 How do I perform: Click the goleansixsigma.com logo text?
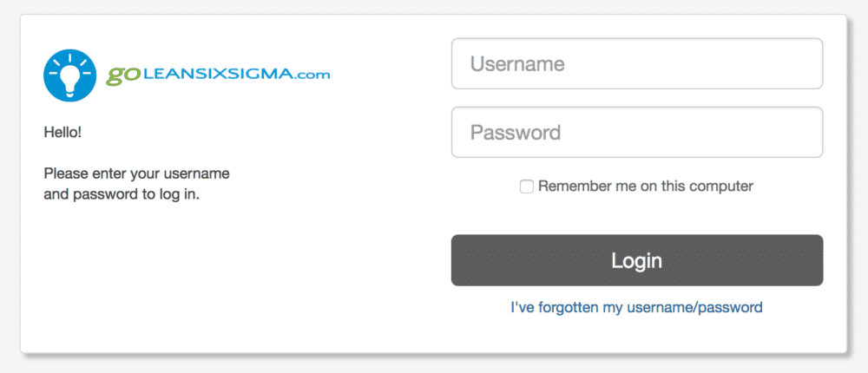pyautogui.click(x=218, y=75)
